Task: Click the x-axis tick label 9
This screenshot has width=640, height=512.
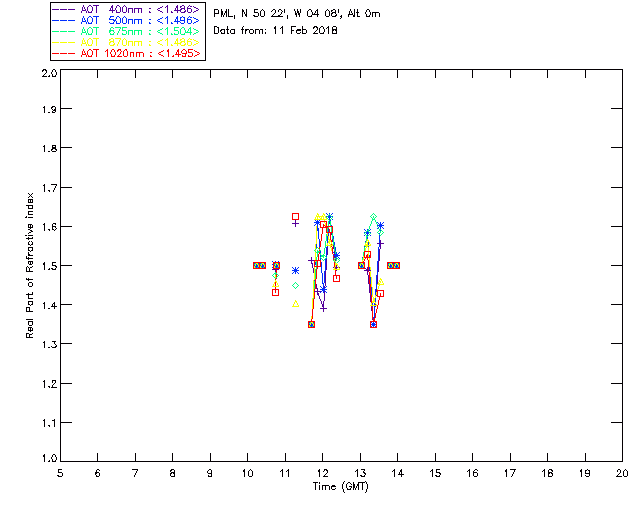Action: coord(210,473)
